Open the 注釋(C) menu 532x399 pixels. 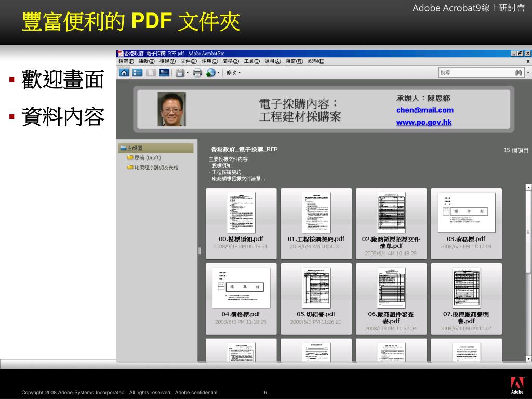pos(210,61)
